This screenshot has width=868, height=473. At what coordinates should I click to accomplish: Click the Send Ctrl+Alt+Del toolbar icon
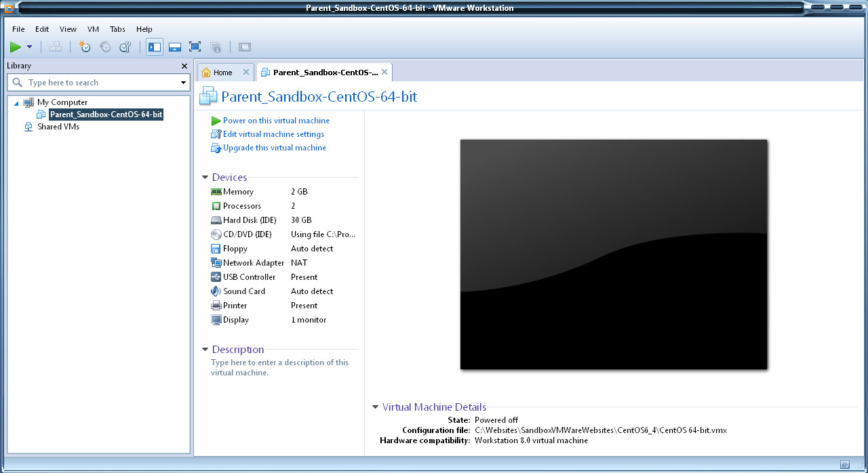[x=56, y=47]
